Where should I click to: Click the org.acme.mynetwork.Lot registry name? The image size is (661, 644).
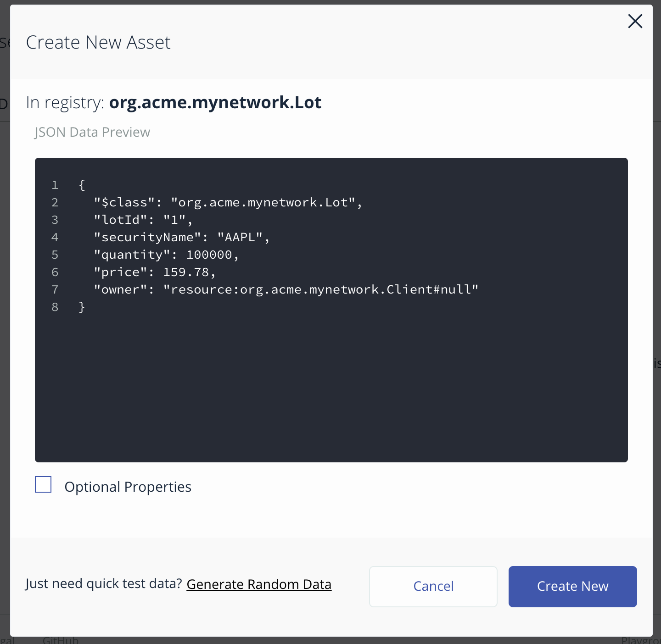215,102
